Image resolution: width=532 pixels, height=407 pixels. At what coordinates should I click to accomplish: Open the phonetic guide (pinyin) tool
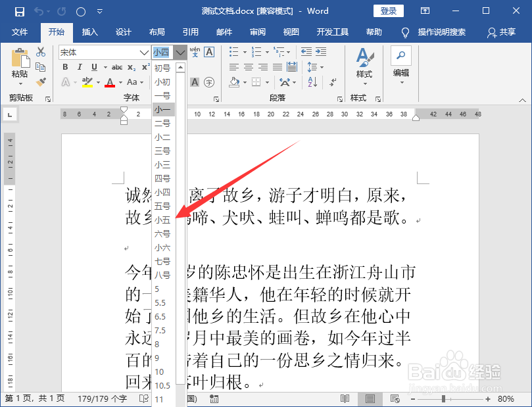[x=195, y=53]
